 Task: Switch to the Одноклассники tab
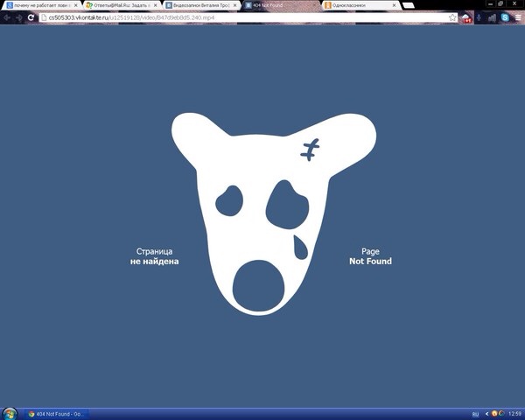tap(360, 5)
